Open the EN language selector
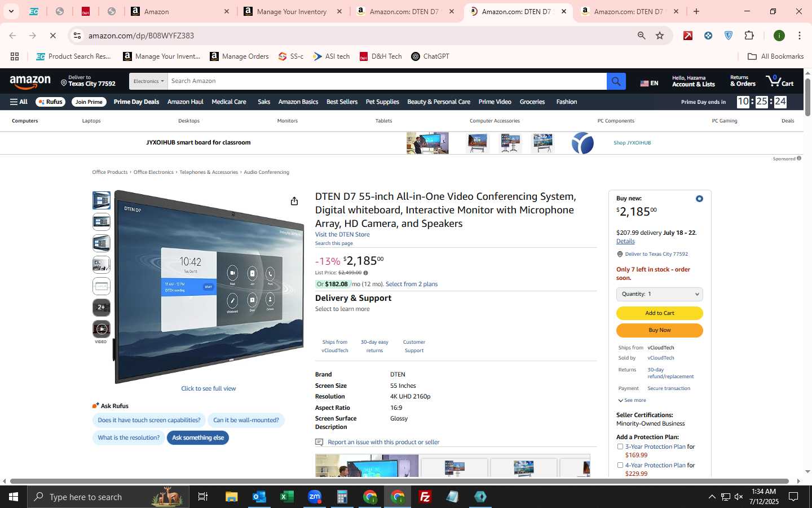Screen dimensions: 812x508 click(649, 83)
